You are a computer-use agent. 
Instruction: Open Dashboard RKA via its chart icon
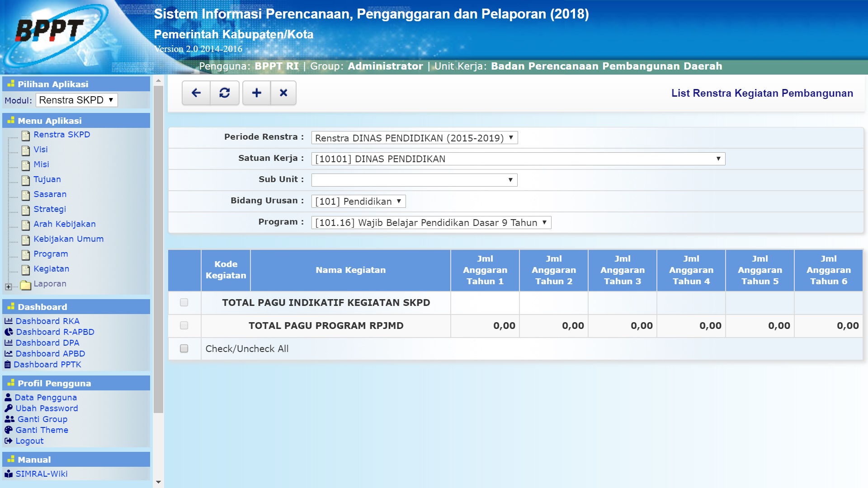click(9, 321)
